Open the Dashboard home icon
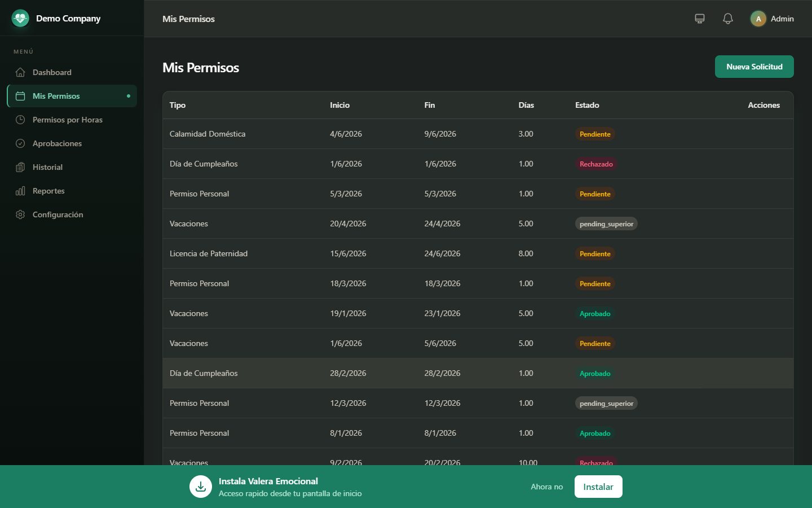Screen dimensions: 812x508 point(20,72)
